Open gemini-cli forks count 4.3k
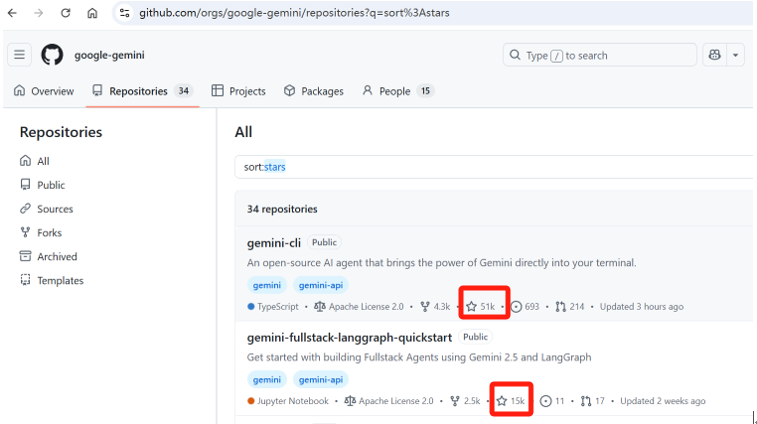Image resolution: width=757 pixels, height=424 pixels. pyautogui.click(x=435, y=306)
